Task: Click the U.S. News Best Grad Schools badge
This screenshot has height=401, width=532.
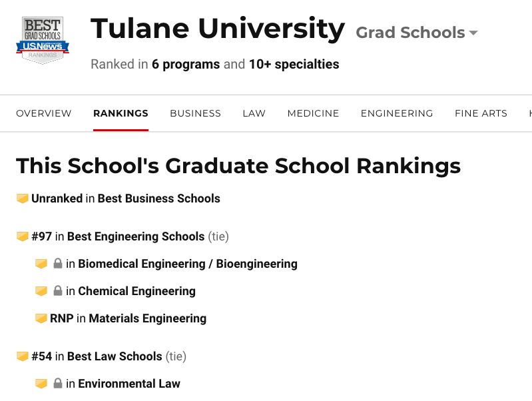Action: pos(42,40)
